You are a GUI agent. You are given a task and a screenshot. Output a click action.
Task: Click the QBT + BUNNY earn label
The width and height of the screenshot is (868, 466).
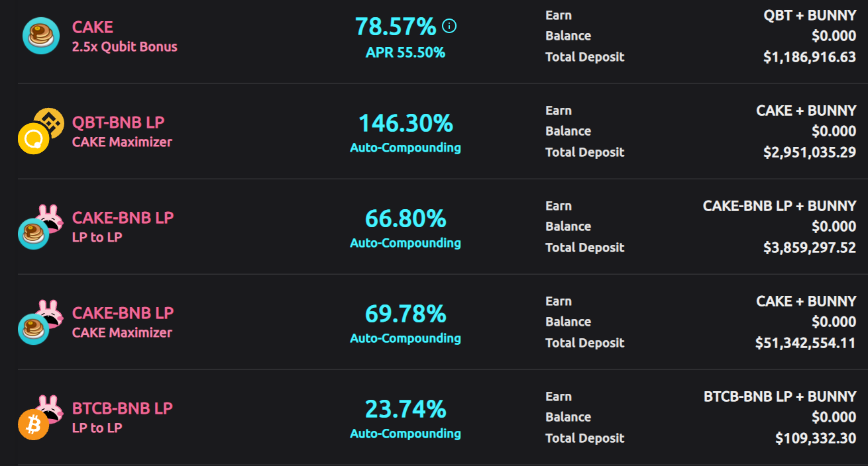coord(810,15)
